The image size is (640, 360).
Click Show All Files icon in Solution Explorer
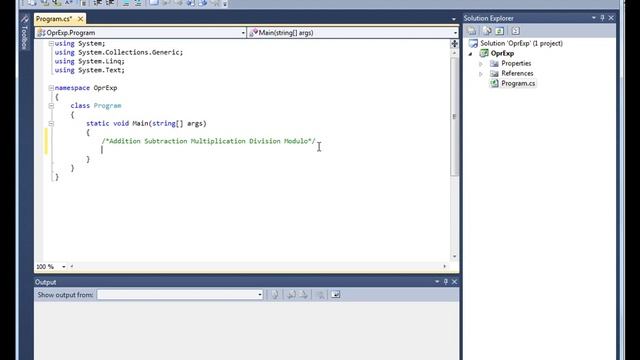pos(487,31)
